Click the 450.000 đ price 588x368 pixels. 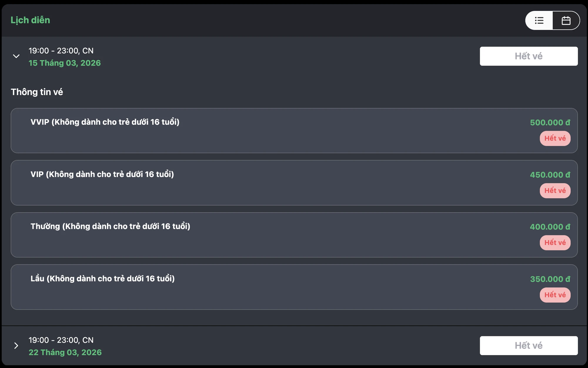tap(550, 175)
